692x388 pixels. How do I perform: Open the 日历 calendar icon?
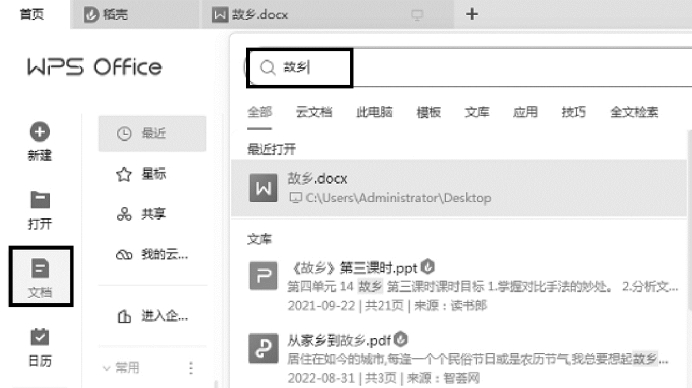click(40, 337)
